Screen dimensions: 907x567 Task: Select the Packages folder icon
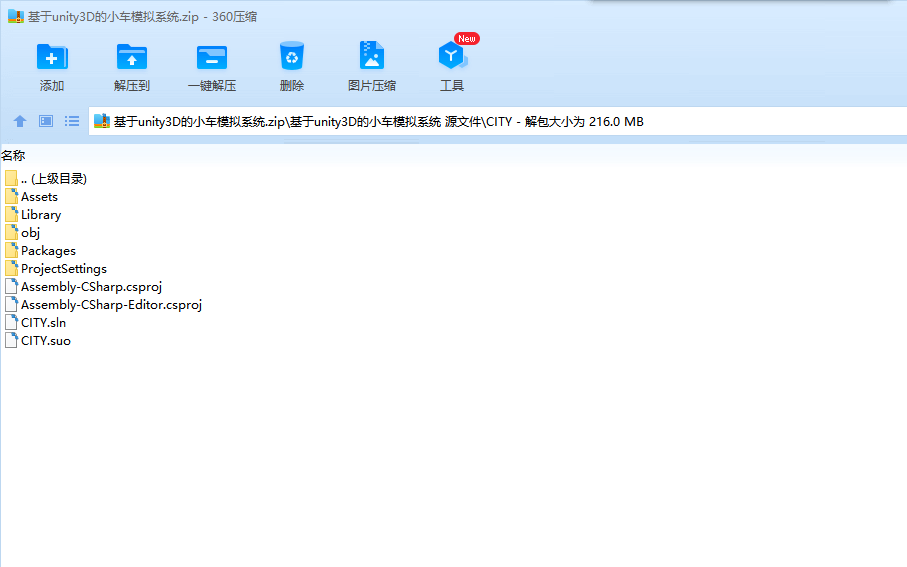[x=12, y=250]
